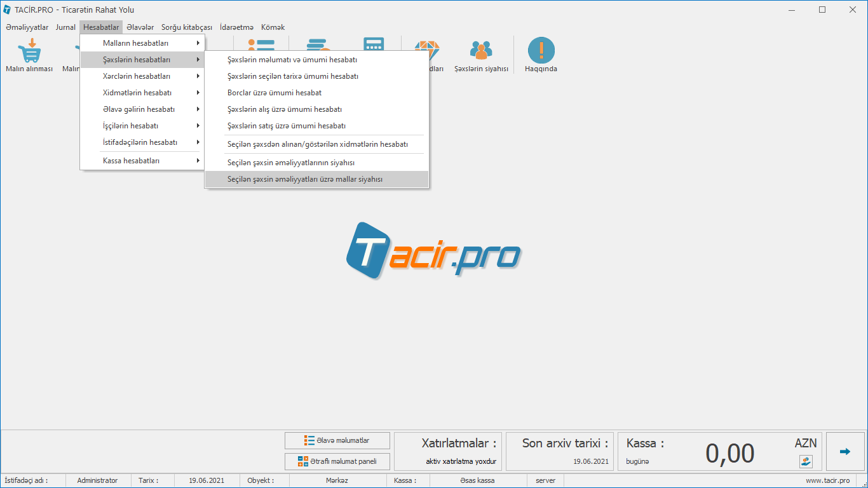Click the TACİR.PRO app icon in title bar
868x488 pixels.
[7, 10]
